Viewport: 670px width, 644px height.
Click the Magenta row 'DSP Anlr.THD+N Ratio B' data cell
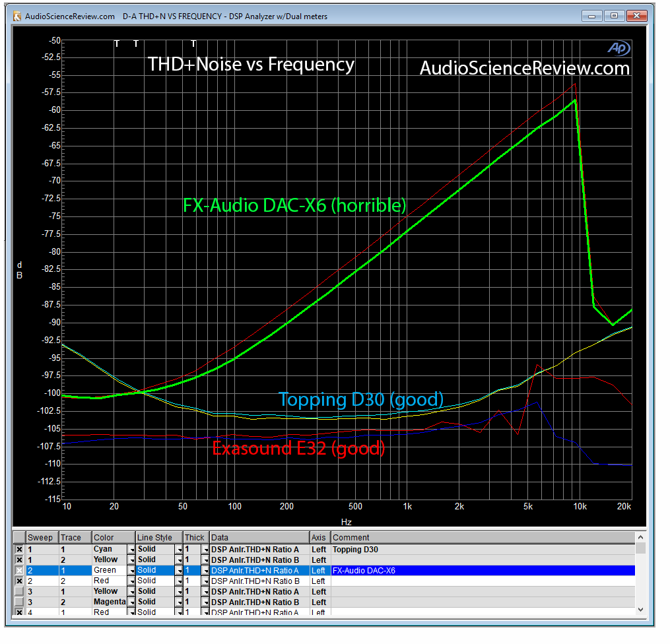259,602
